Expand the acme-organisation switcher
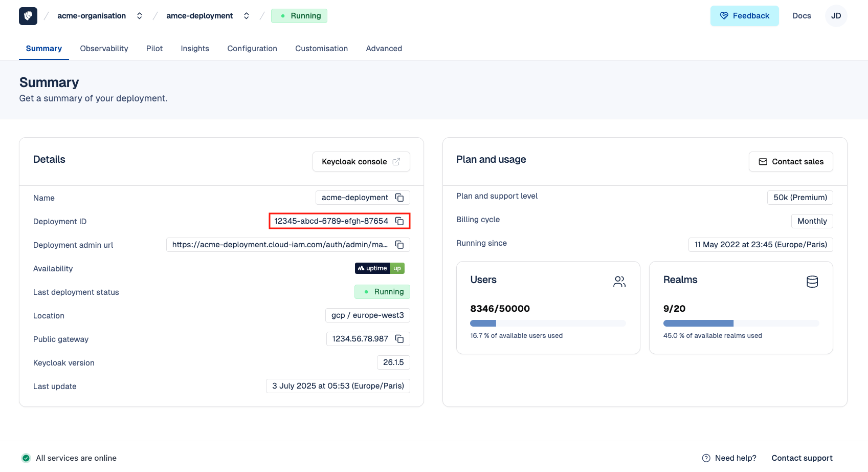 (x=139, y=16)
